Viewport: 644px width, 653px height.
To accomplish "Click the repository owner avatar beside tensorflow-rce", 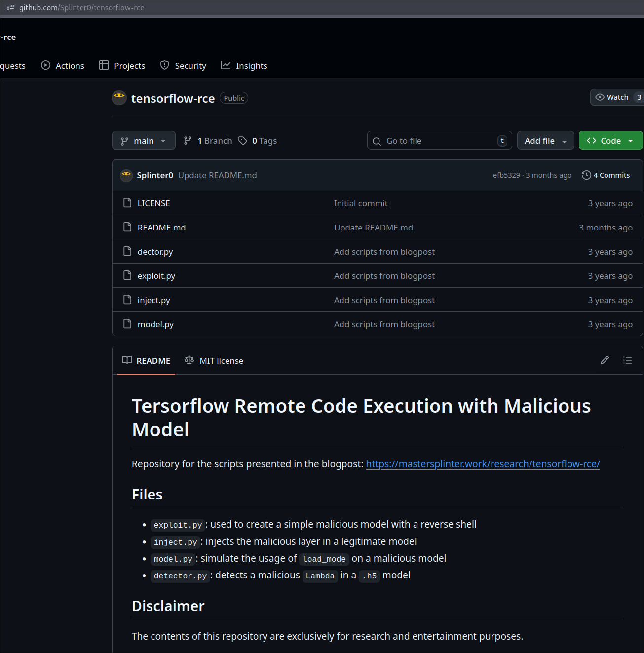I will pyautogui.click(x=119, y=98).
